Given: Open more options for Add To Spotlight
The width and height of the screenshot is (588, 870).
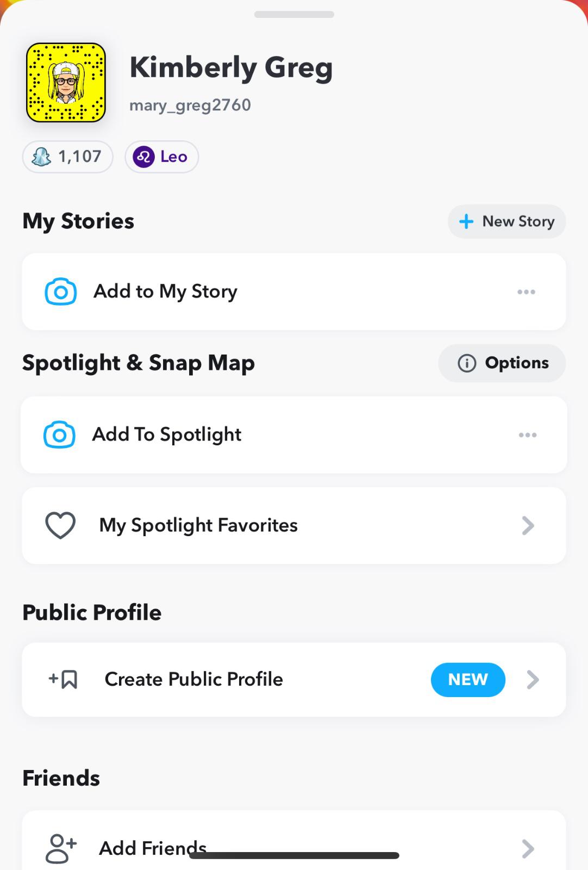Looking at the screenshot, I should 527,435.
